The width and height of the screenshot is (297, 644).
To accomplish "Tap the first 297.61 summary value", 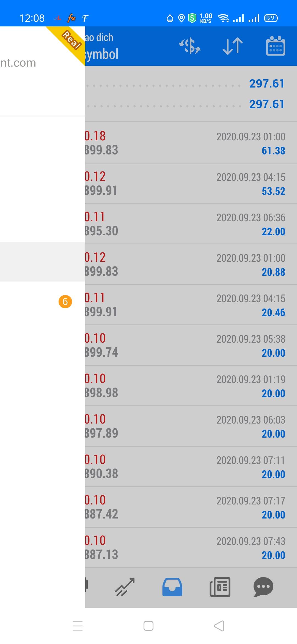I will (x=266, y=84).
